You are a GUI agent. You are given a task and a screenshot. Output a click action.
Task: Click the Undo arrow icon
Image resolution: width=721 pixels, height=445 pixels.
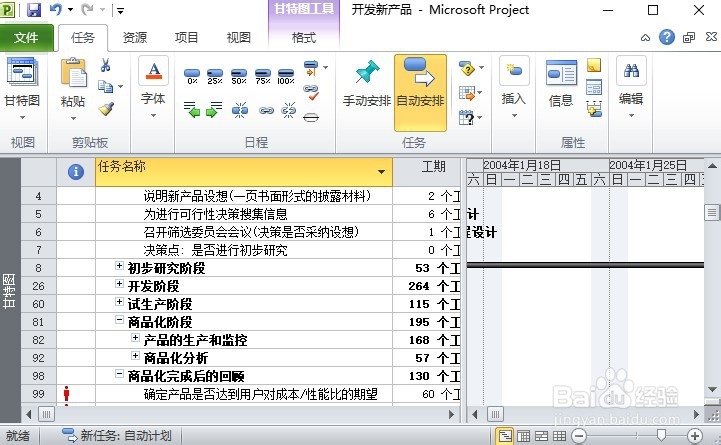56,9
